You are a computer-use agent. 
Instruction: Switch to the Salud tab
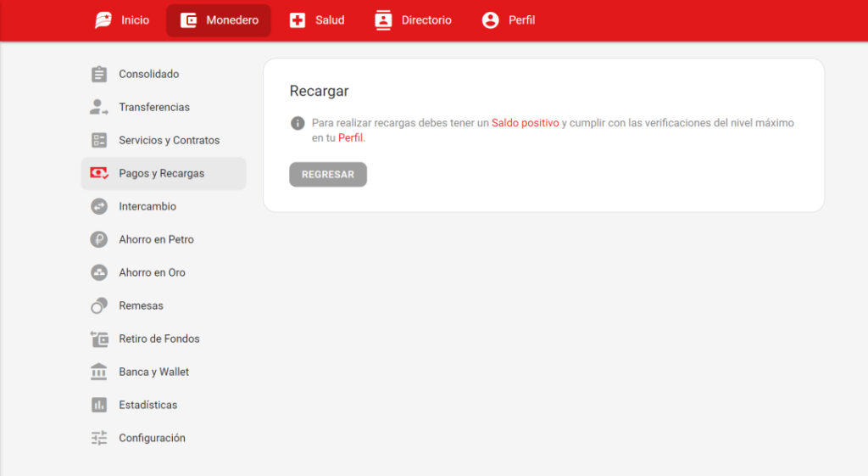(x=317, y=20)
